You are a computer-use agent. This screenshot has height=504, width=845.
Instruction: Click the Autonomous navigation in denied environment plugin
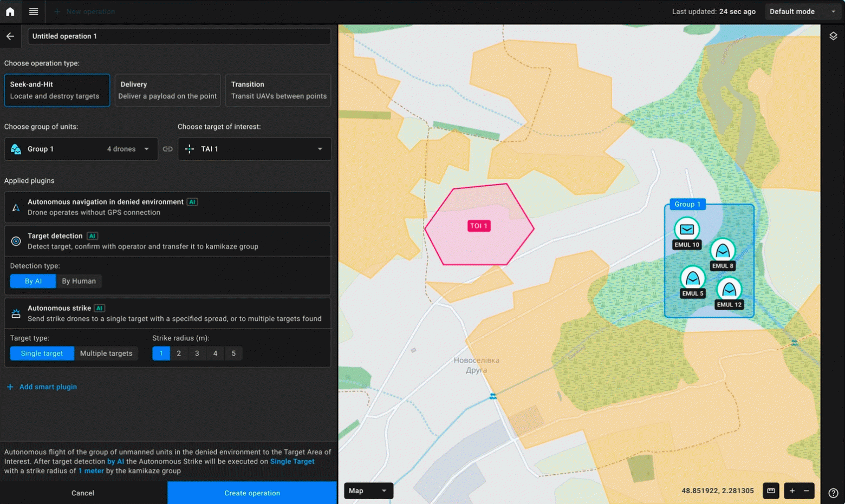(x=167, y=207)
